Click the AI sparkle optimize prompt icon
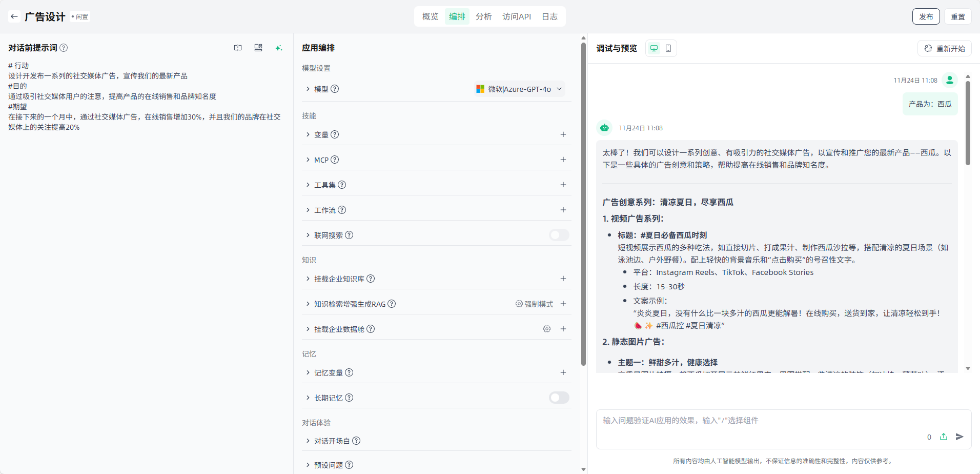Image resolution: width=980 pixels, height=474 pixels. [x=278, y=48]
